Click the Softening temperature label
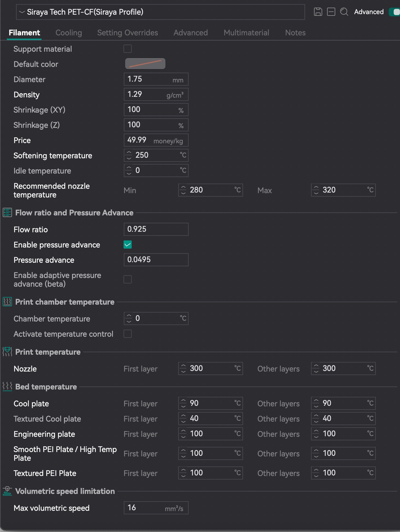 pos(53,156)
